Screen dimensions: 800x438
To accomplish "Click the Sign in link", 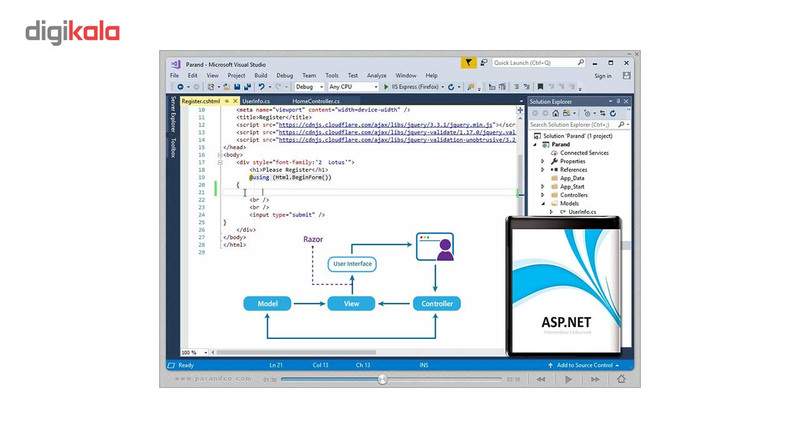I will 603,76.
